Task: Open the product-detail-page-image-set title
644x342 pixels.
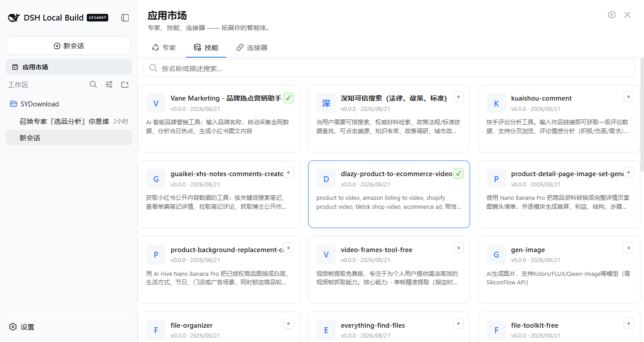Action: coord(567,174)
